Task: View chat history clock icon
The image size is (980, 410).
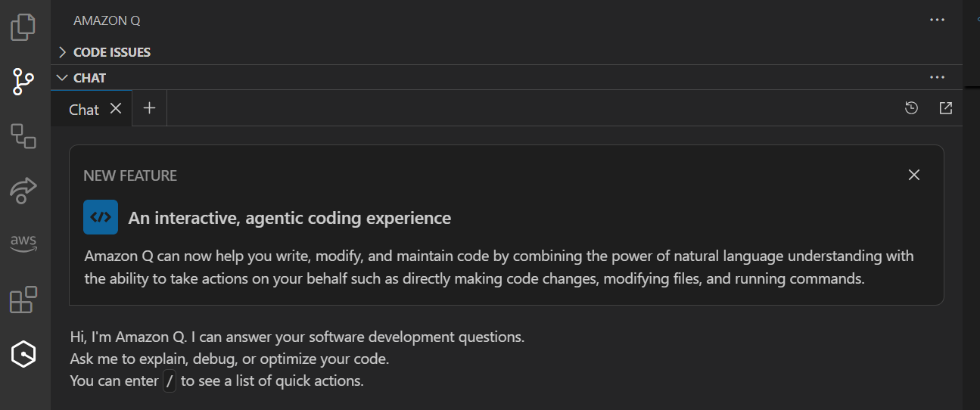Action: (x=912, y=108)
